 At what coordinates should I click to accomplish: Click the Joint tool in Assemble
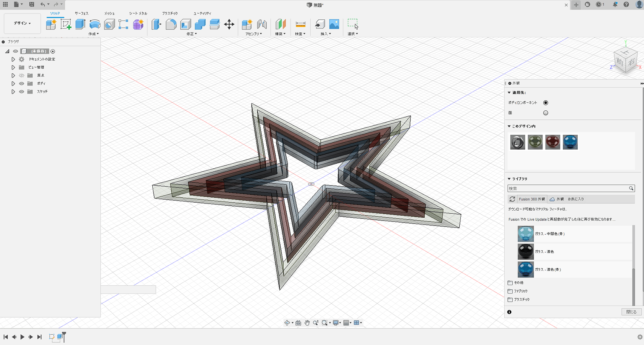[x=262, y=24]
